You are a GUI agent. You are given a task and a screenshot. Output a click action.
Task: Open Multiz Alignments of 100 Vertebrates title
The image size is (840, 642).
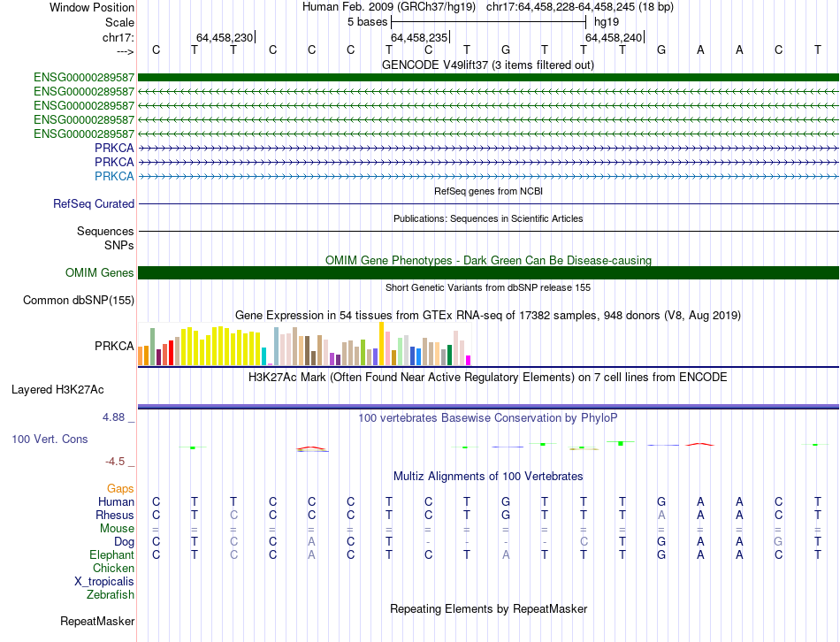pos(488,477)
